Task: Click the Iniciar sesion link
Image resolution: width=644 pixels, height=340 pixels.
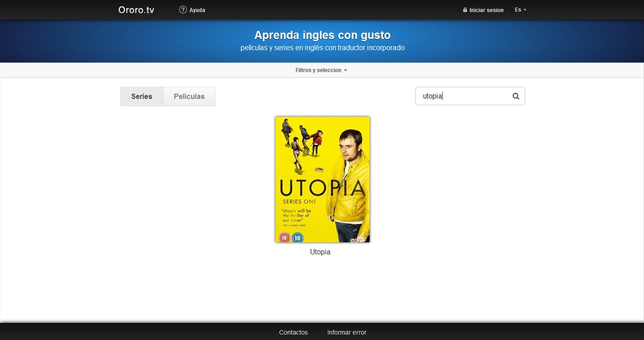Action: (x=483, y=10)
